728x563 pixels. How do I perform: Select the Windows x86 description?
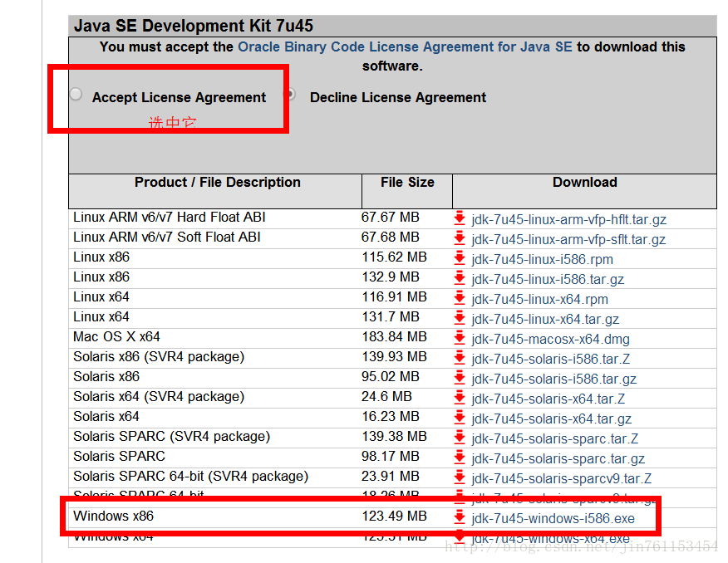(113, 516)
